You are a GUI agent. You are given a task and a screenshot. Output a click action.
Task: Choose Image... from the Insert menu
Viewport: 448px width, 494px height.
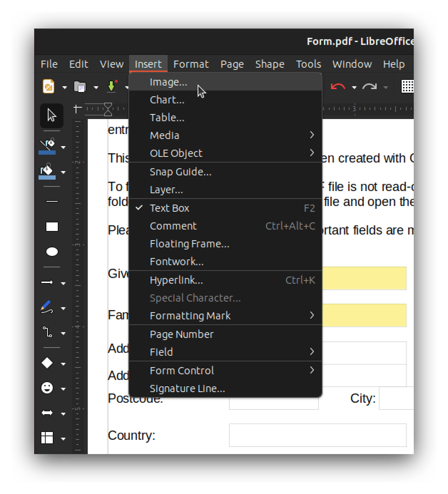tap(225, 82)
